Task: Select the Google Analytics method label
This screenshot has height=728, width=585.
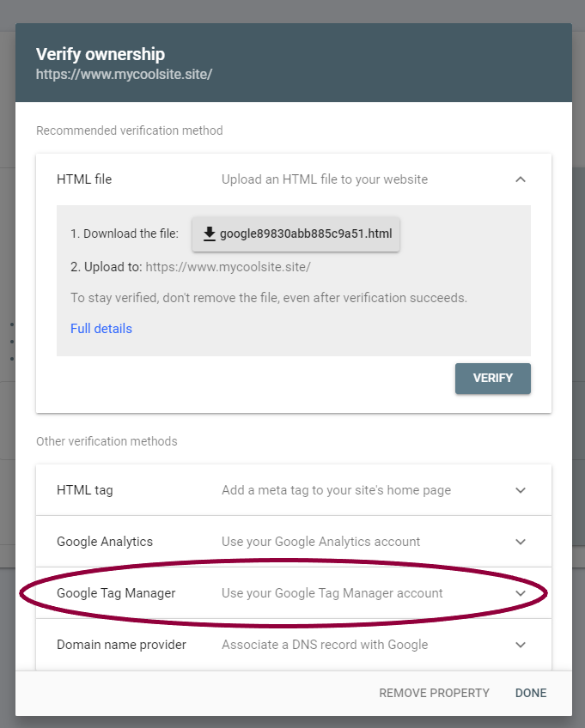Action: [x=105, y=542]
